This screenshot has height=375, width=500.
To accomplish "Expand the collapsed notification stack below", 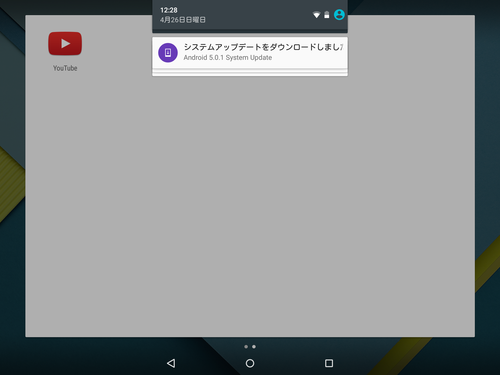I will 250,72.
